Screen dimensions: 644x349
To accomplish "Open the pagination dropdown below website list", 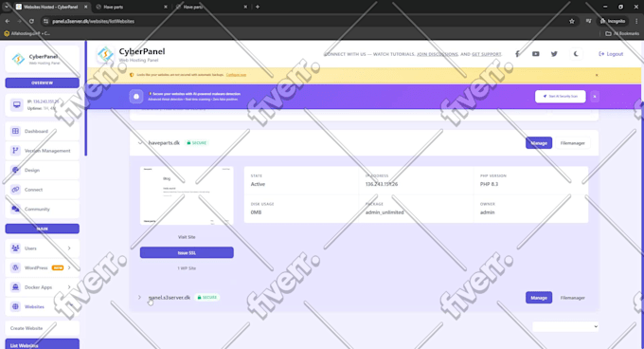I will [x=565, y=327].
